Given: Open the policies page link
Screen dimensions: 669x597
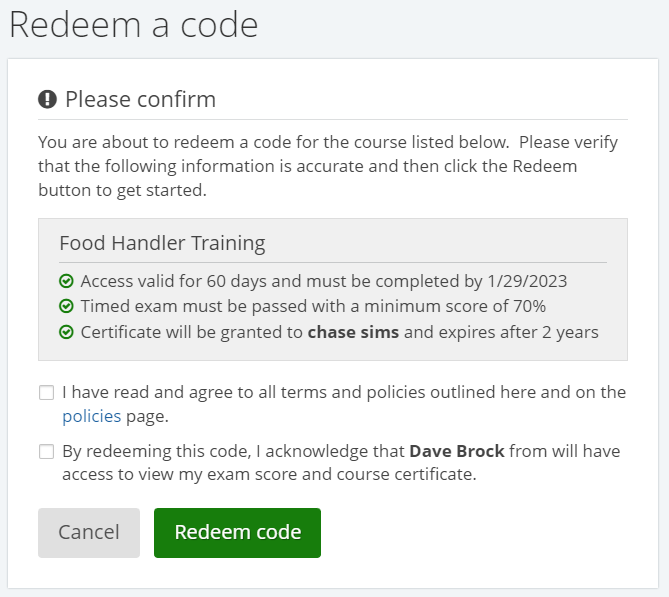Looking at the screenshot, I should [x=91, y=416].
